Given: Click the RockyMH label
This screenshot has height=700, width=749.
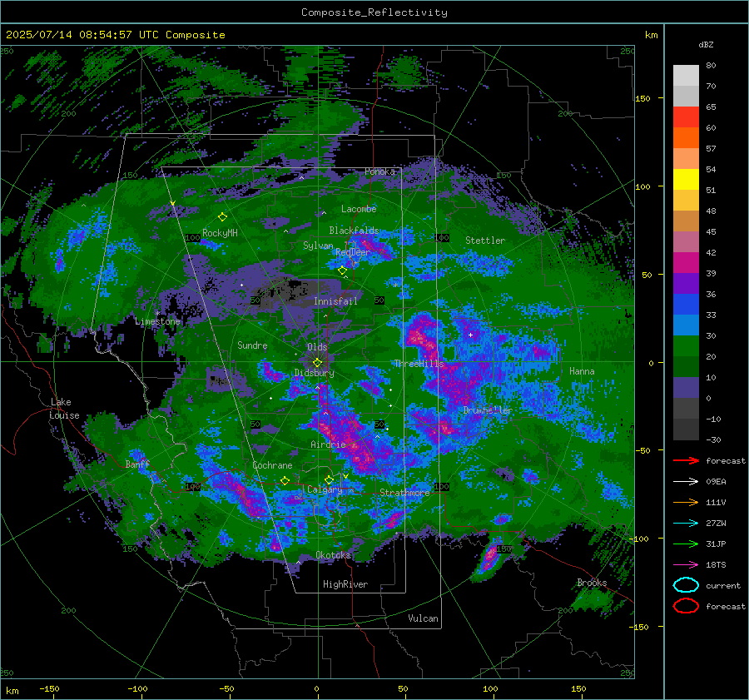Looking at the screenshot, I should point(220,233).
